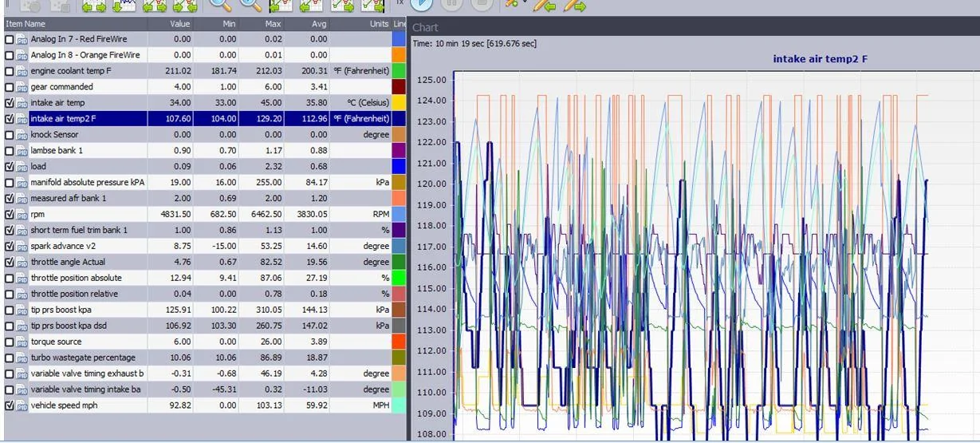Click the rpm max value 6462.50

266,215
